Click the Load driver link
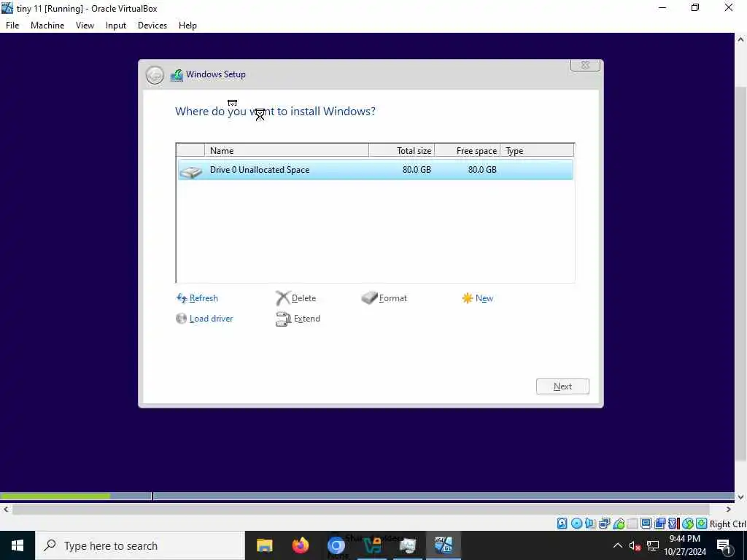 [x=211, y=319]
